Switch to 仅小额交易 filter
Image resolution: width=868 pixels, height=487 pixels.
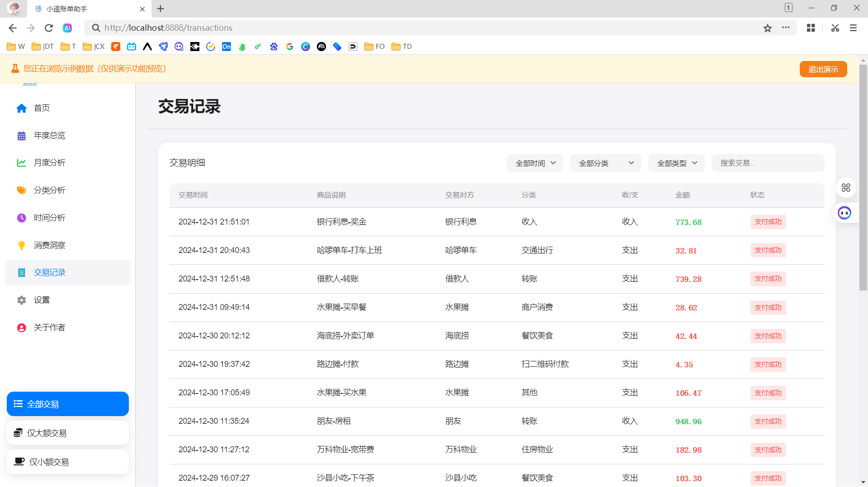click(x=67, y=462)
